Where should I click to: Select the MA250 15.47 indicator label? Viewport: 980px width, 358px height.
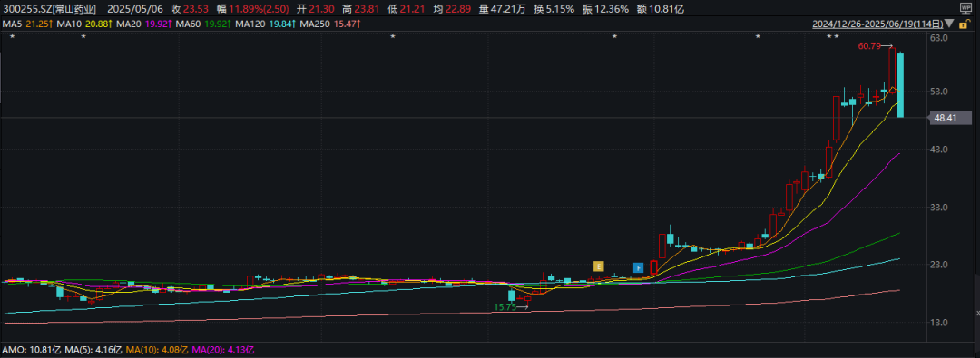[x=329, y=24]
